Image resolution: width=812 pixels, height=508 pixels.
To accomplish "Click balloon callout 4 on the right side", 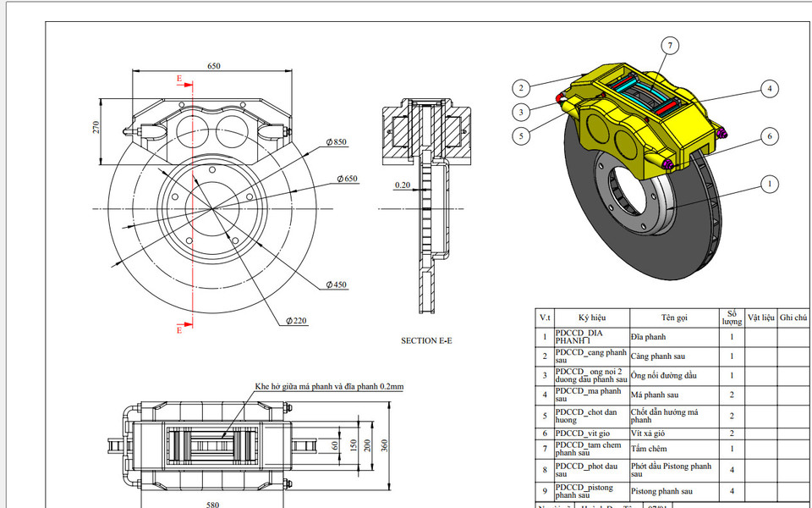I will pyautogui.click(x=771, y=87).
